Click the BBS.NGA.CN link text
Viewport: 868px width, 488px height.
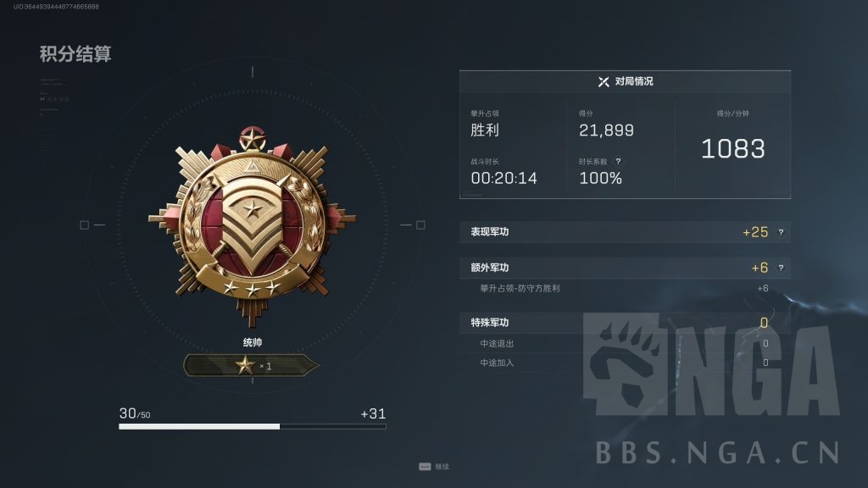coord(718,452)
